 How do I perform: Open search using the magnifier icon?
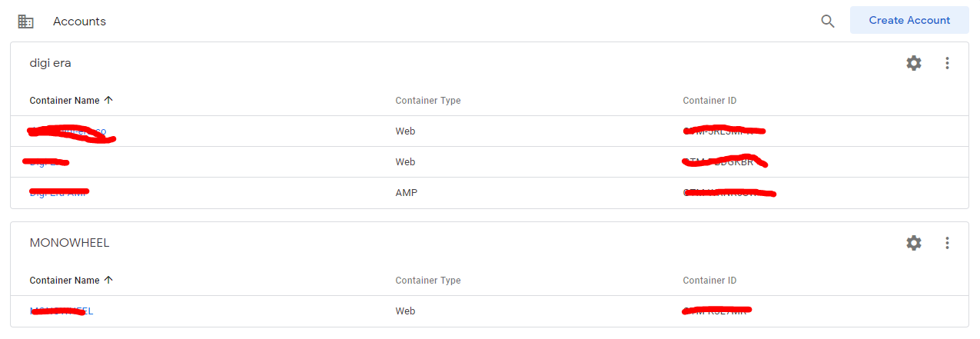pyautogui.click(x=828, y=22)
